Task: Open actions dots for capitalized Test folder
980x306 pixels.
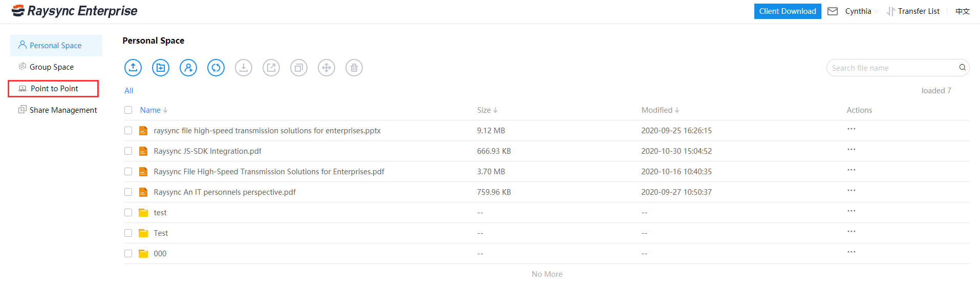Action: point(851,232)
